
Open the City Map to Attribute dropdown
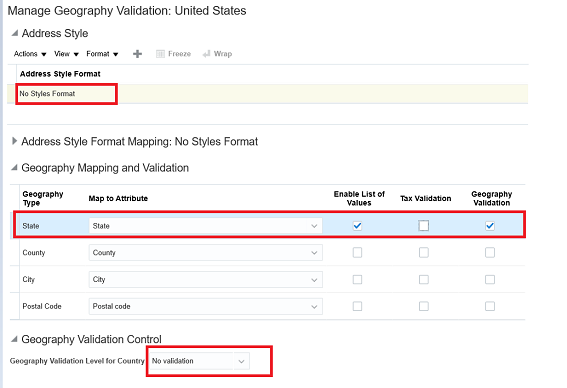click(x=205, y=280)
